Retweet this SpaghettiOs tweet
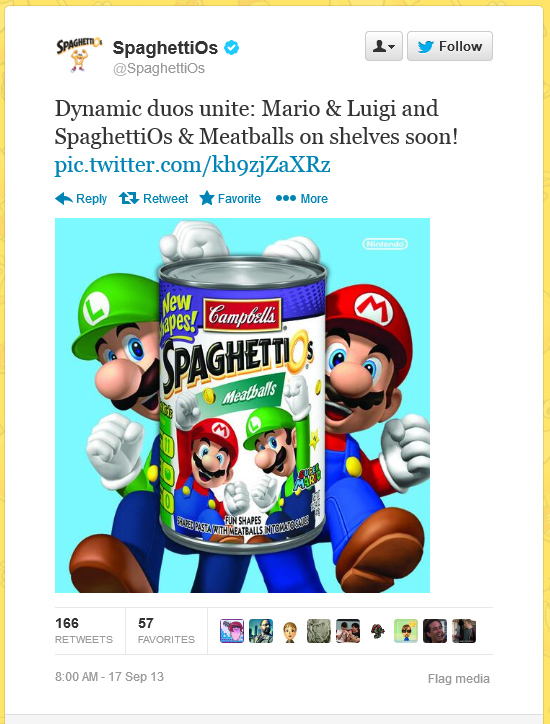 153,199
